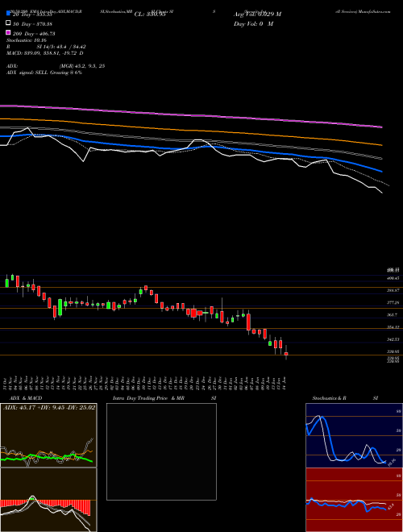Viewport: 403px width, 532px height.
Task: Open the ADX indicator chart thumbnail
Action: (x=48, y=435)
